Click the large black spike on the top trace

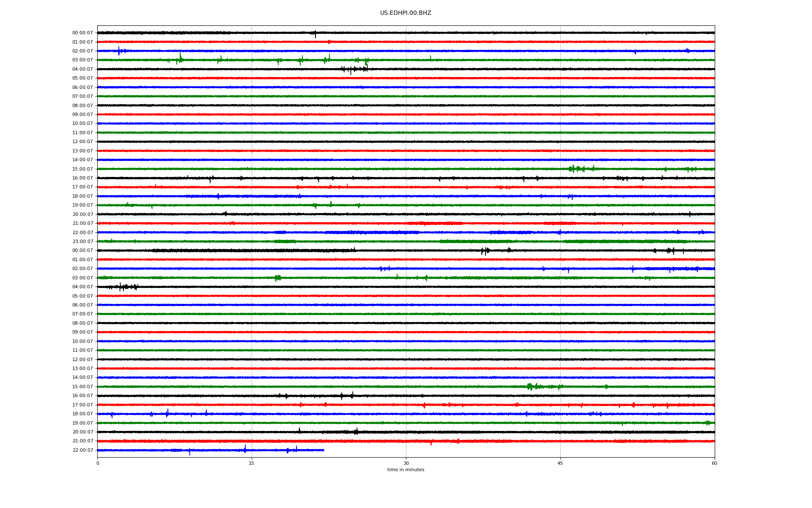tap(315, 34)
